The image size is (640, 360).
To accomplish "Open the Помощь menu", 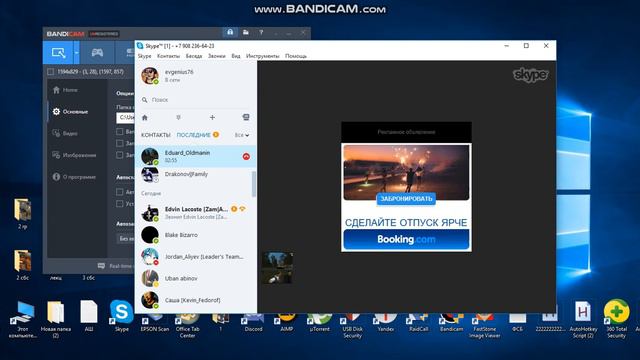I will [296, 56].
